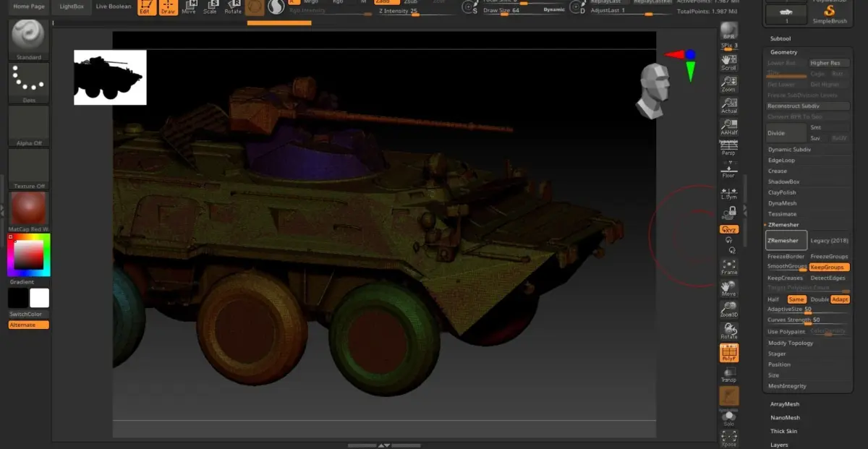Image resolution: width=868 pixels, height=449 pixels.
Task: Activate the Scroll view tool
Action: point(728,61)
